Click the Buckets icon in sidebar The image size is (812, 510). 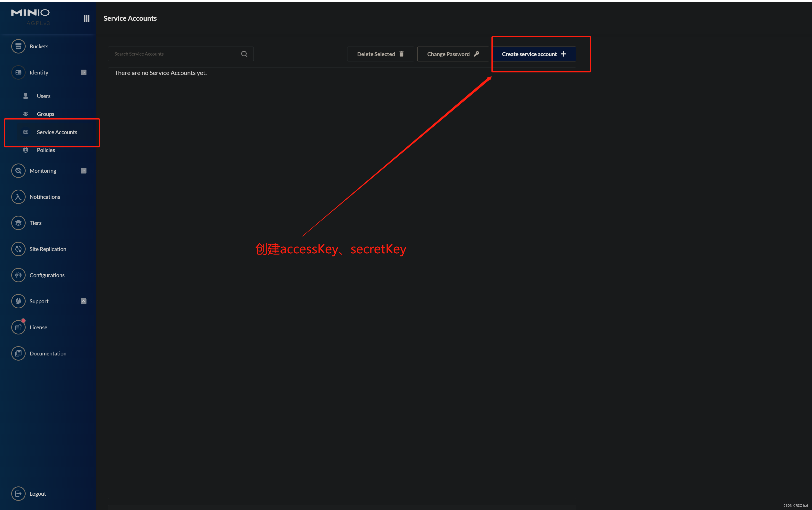coord(18,46)
